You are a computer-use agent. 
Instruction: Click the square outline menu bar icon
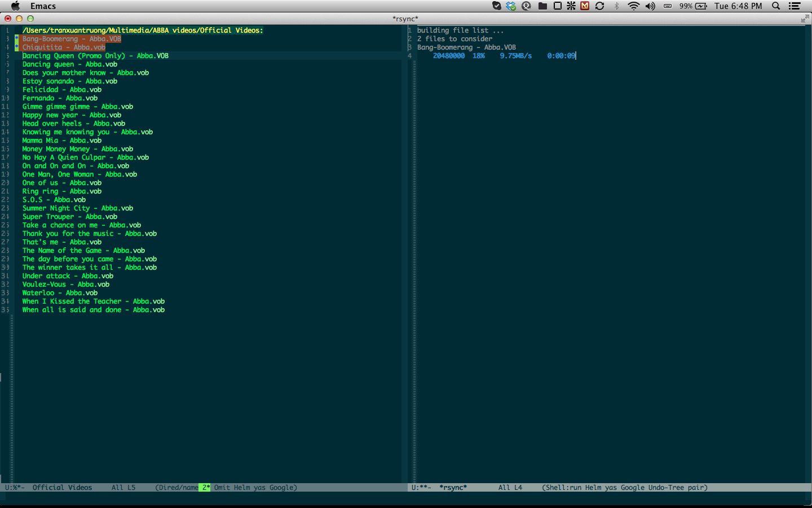coord(557,6)
